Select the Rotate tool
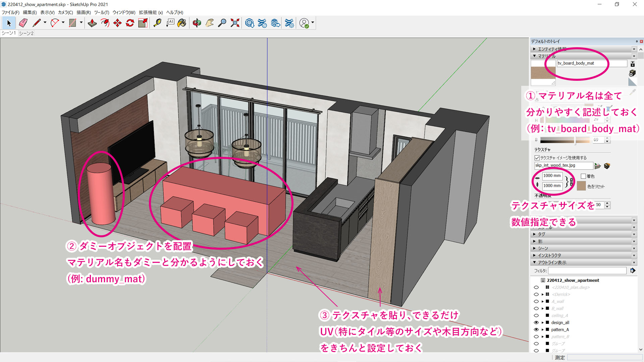 coord(130,23)
